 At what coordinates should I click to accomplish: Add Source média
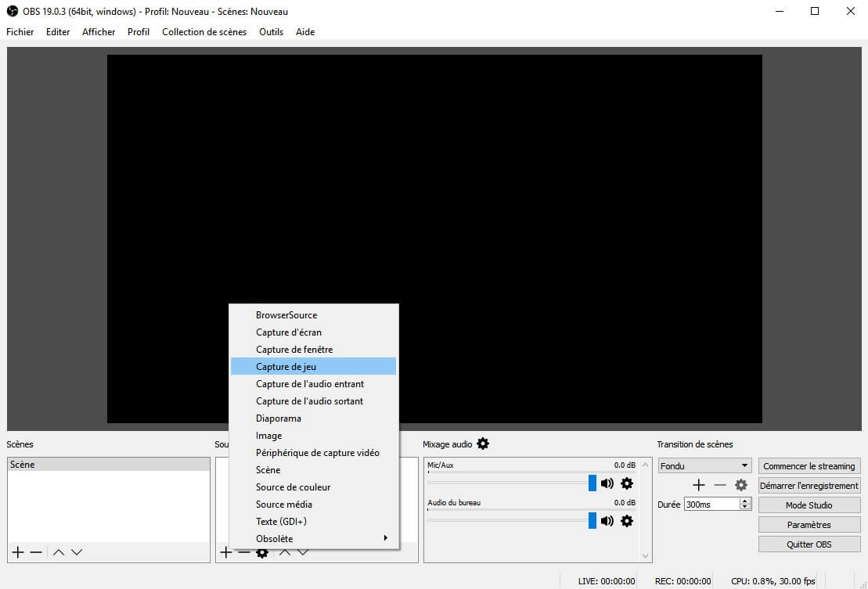point(313,504)
